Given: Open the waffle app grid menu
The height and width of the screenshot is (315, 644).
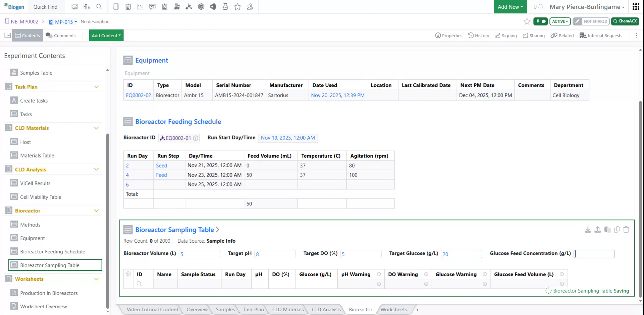Looking at the screenshot, I should point(636,7).
